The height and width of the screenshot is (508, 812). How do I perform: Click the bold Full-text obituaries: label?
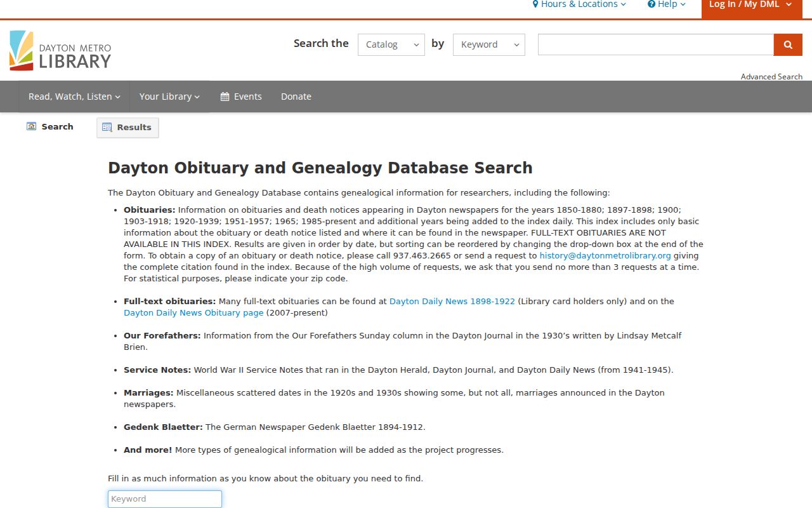pos(169,301)
